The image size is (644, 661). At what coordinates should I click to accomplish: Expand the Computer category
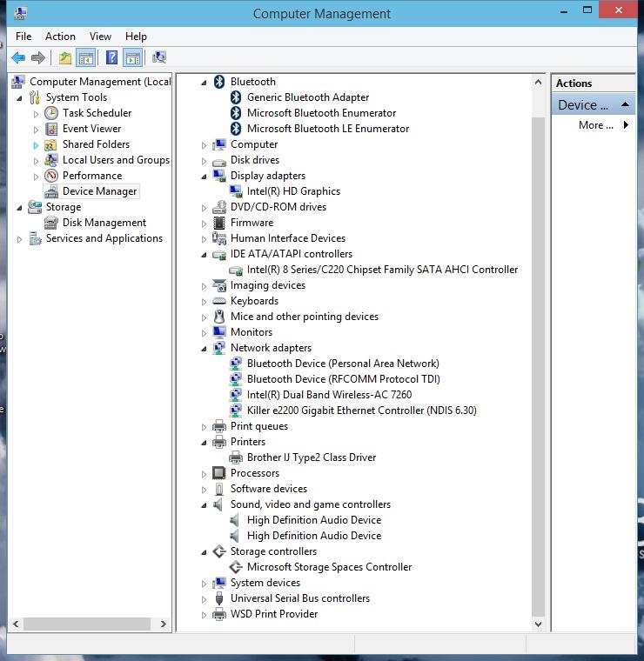click(x=204, y=145)
